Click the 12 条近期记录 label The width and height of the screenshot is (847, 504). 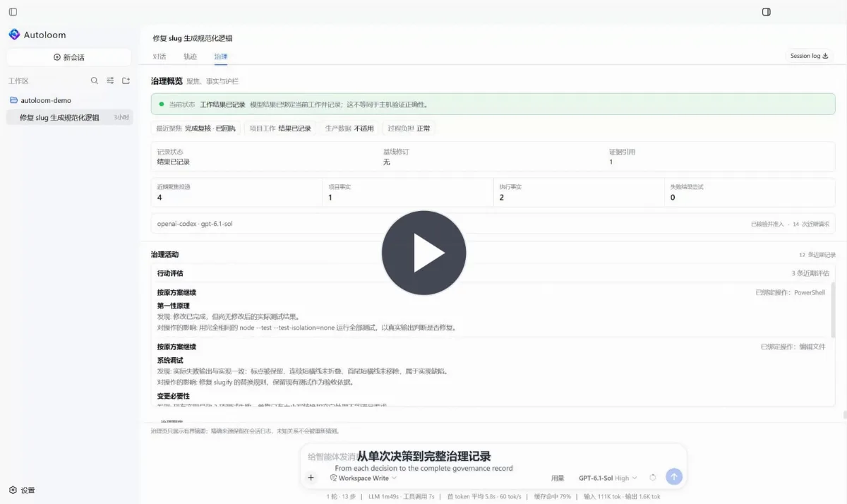click(x=817, y=255)
